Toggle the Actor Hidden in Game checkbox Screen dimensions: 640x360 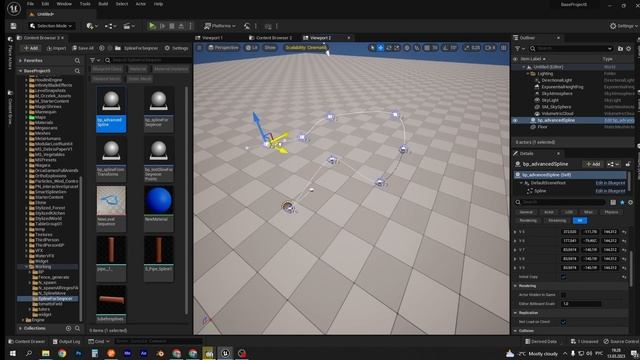pos(563,295)
